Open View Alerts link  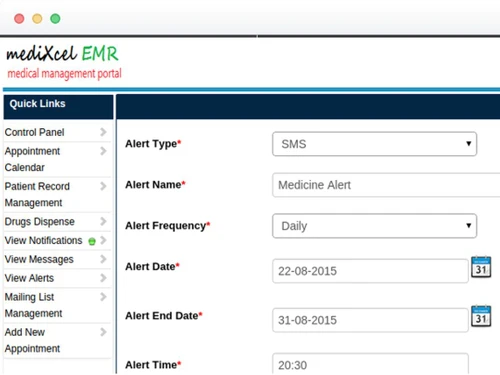[x=29, y=278]
